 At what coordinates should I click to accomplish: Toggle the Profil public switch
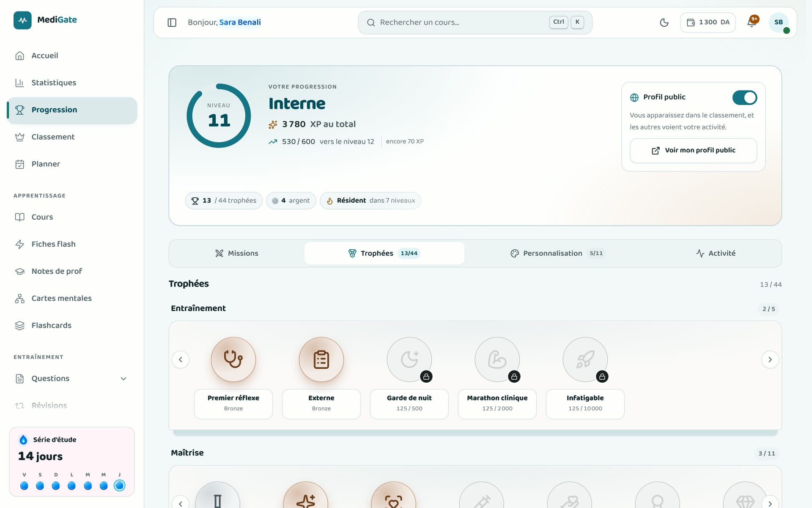(x=745, y=97)
